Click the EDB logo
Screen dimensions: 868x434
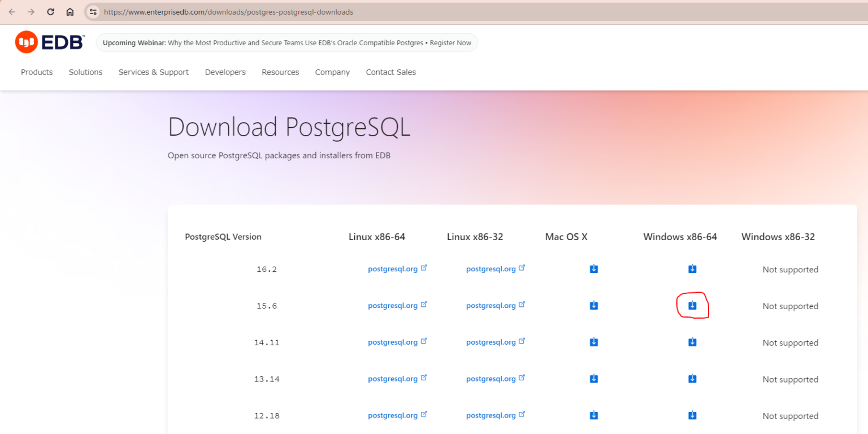coord(49,42)
